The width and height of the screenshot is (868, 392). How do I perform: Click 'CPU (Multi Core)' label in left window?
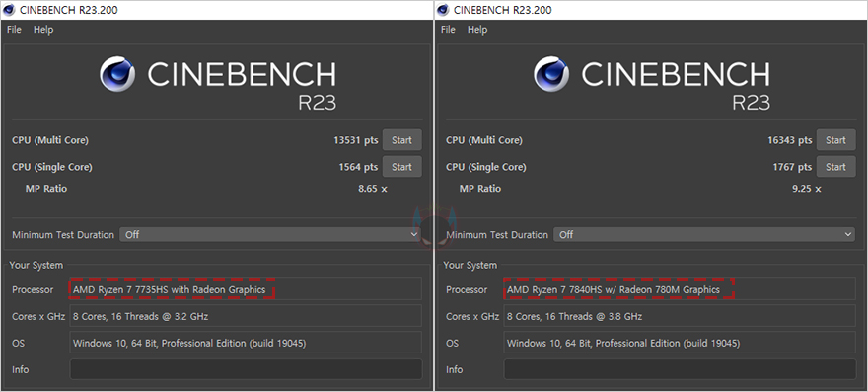pos(50,140)
